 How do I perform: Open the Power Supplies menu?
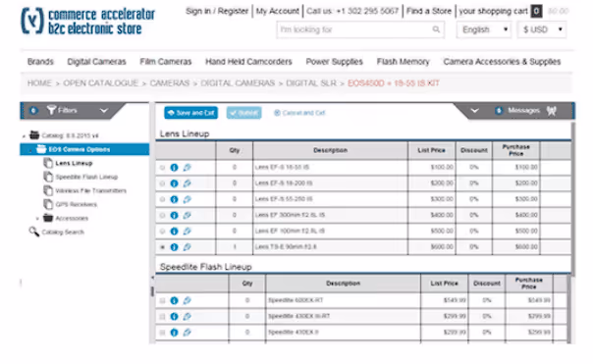[335, 62]
